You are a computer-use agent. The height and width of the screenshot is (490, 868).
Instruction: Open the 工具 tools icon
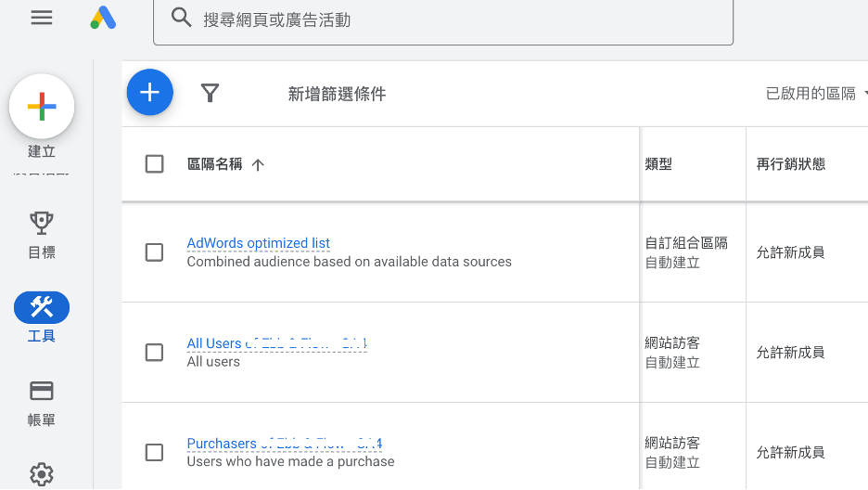42,307
